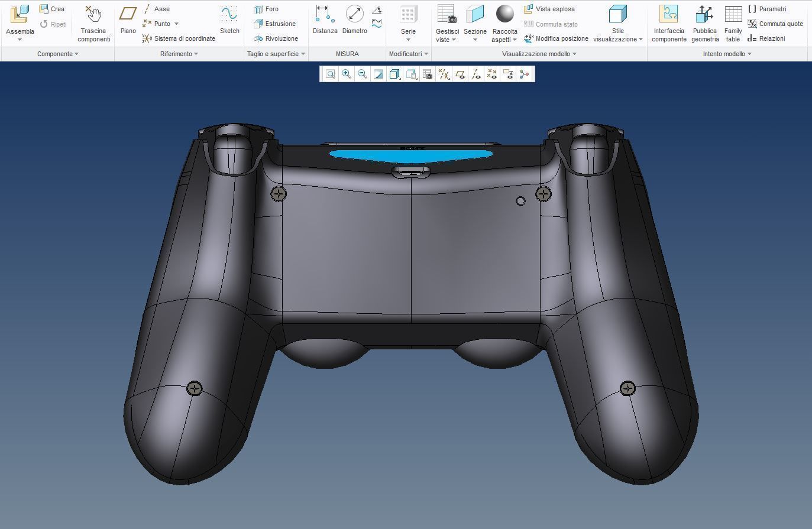Expand the Visualizzazione modello group
812x529 pixels.
(x=539, y=54)
